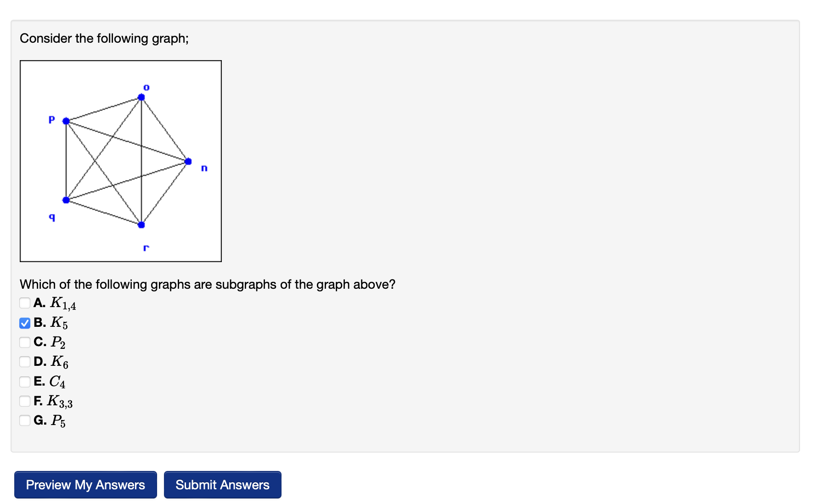Check option D K6

point(24,362)
